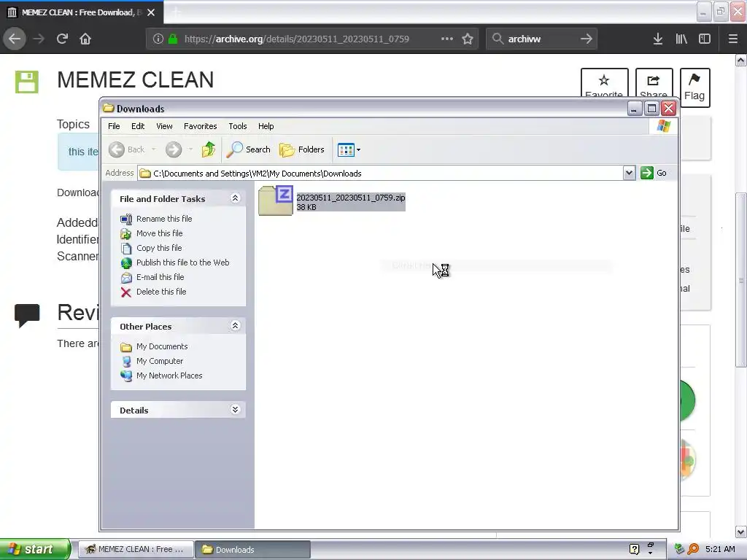Bookmark this page with star icon
The width and height of the screenshot is (747, 560).
[468, 39]
